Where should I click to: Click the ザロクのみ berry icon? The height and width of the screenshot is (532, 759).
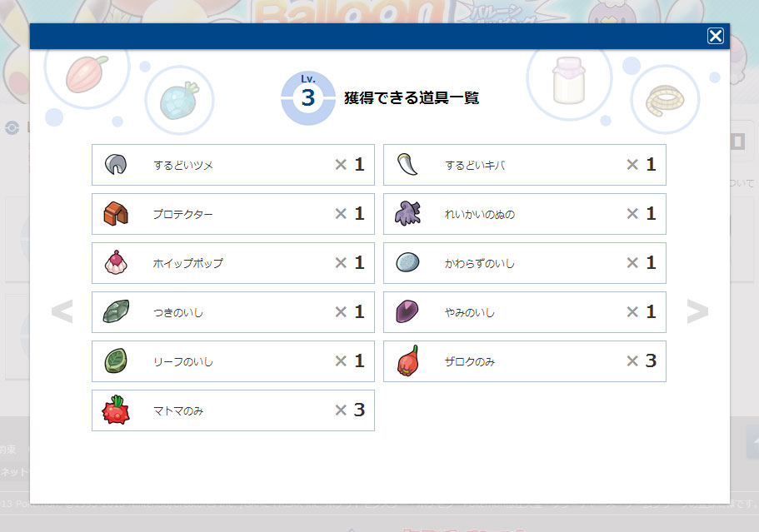(x=407, y=360)
